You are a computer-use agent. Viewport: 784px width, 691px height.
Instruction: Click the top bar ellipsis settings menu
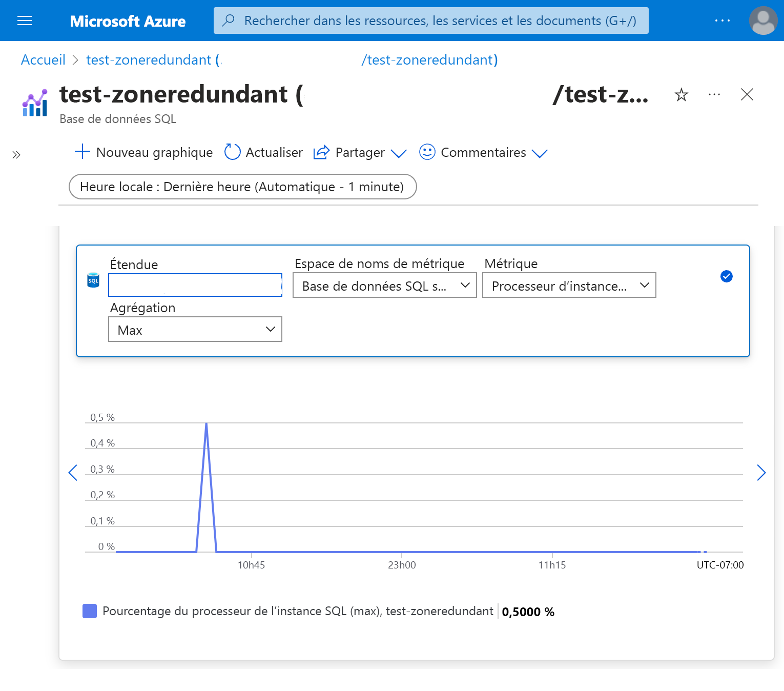coord(722,21)
